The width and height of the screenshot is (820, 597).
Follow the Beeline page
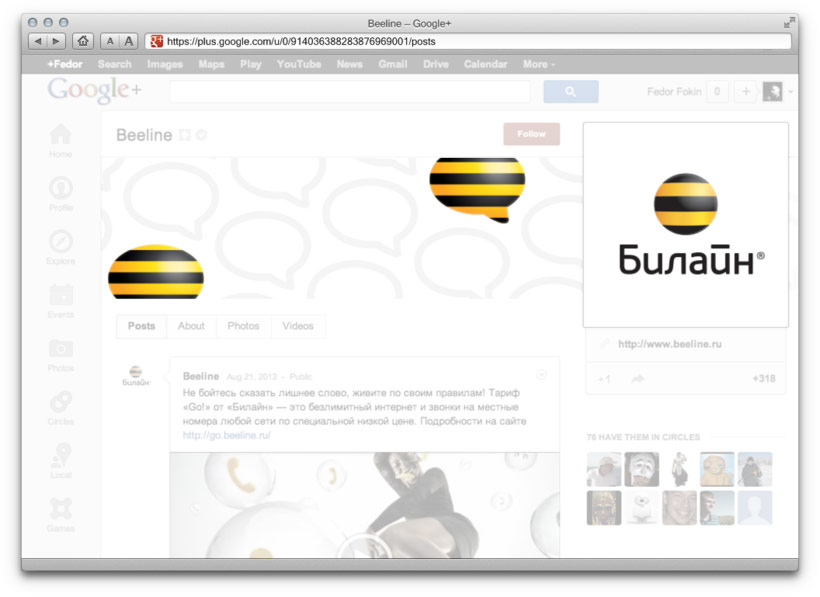tap(531, 134)
